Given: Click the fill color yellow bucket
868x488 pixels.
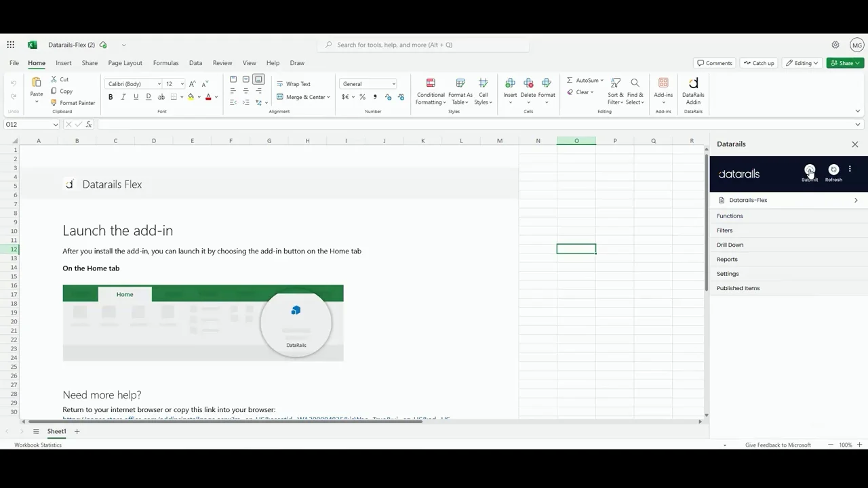Looking at the screenshot, I should [x=191, y=97].
